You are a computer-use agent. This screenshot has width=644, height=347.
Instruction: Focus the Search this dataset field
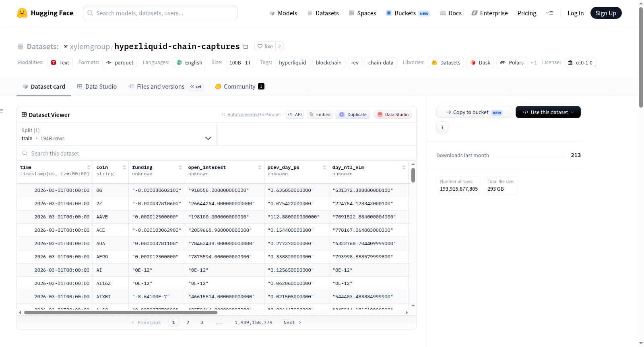click(217, 153)
